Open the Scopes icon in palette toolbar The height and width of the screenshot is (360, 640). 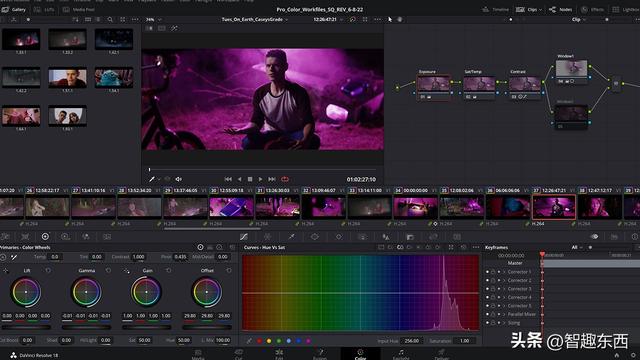[614, 237]
